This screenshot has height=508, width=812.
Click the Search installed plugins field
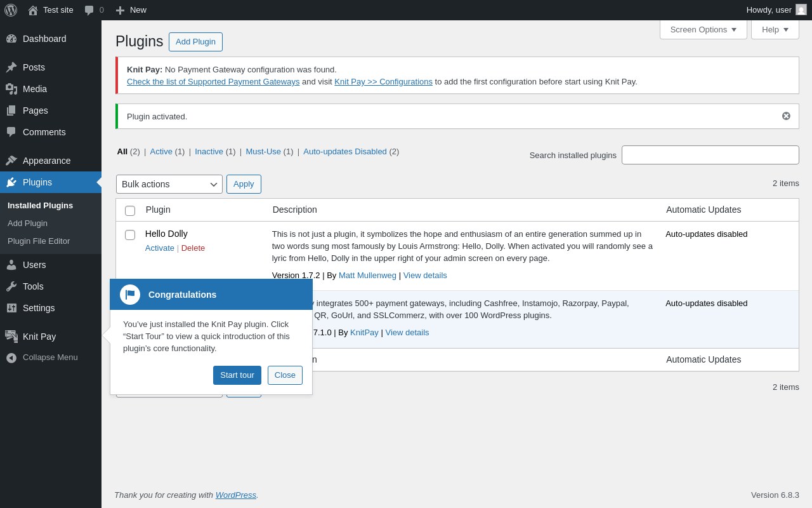pyautogui.click(x=710, y=155)
